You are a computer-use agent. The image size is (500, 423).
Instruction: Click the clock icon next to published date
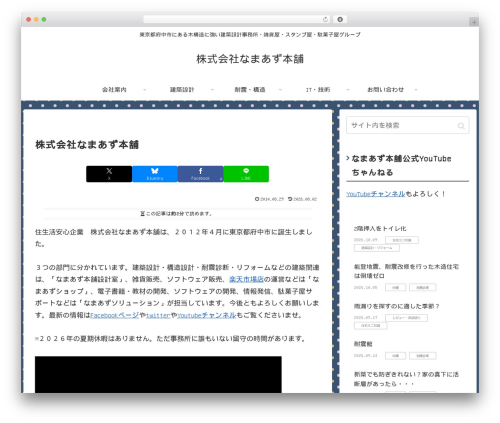257,199
